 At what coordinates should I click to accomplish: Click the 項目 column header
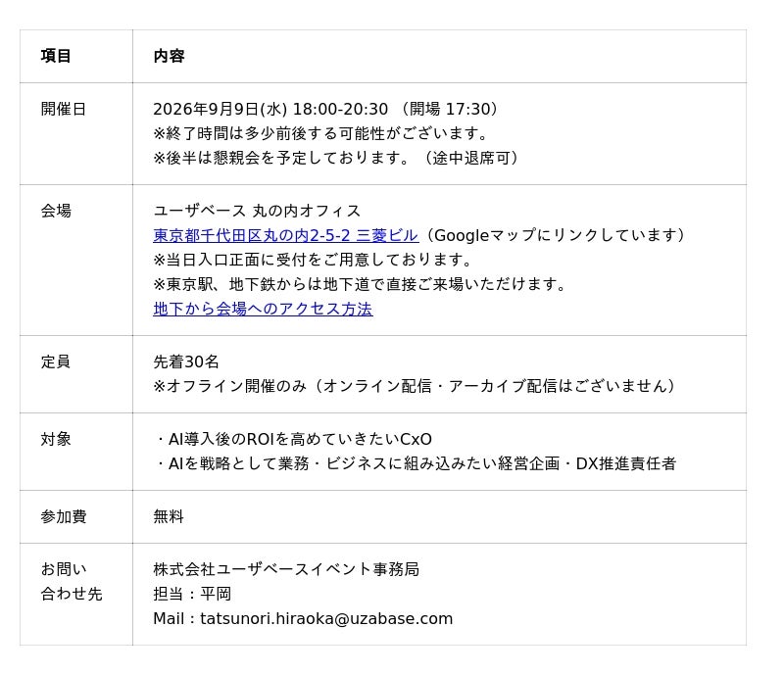click(x=56, y=56)
